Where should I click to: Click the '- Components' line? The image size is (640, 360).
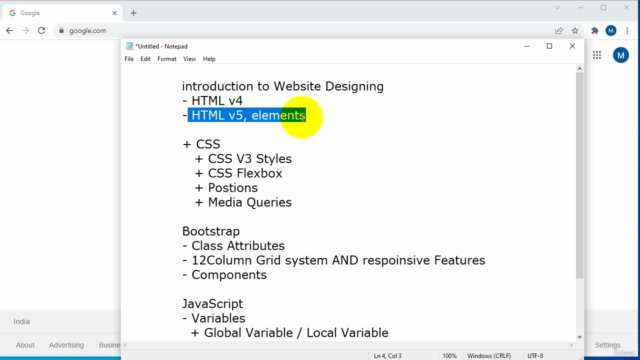point(224,275)
